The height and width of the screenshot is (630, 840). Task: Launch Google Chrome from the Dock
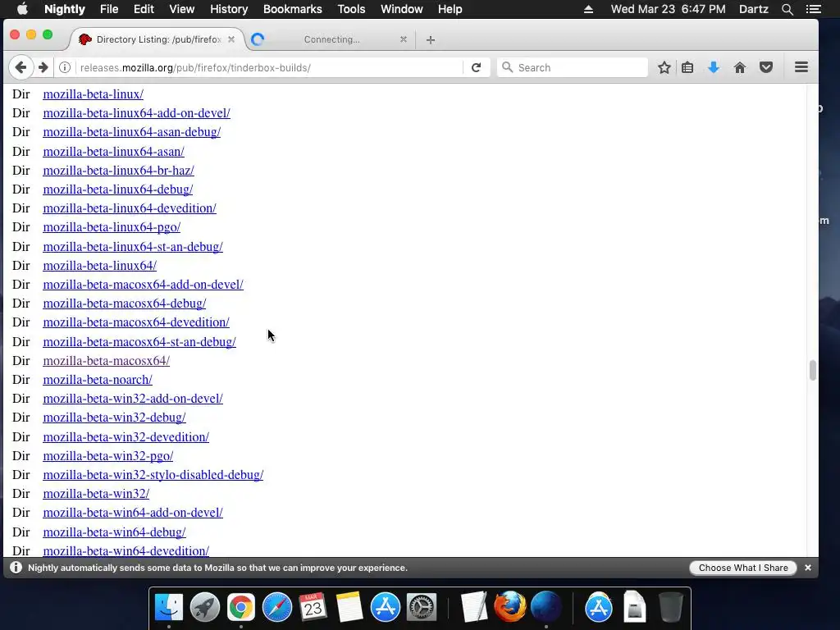240,608
